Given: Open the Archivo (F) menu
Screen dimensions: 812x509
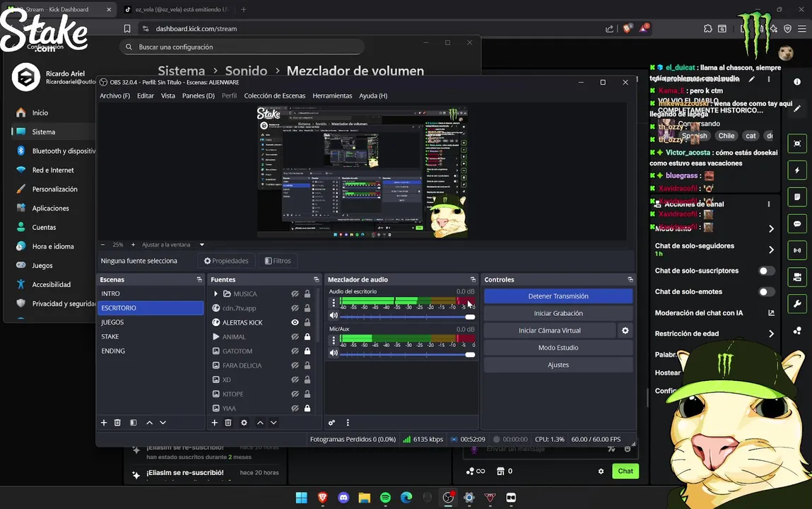Looking at the screenshot, I should (115, 96).
